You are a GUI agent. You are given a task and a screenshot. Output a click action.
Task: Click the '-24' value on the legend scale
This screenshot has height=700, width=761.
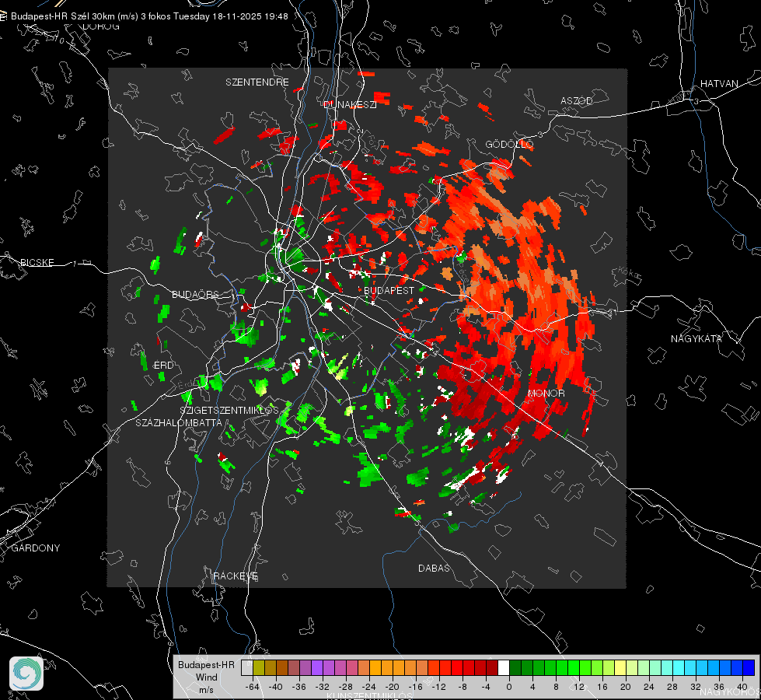369,687
